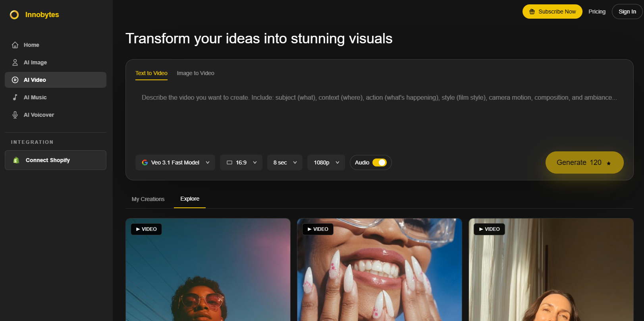The height and width of the screenshot is (321, 644).
Task: Click the star credit icon on Generate
Action: pyautogui.click(x=609, y=163)
